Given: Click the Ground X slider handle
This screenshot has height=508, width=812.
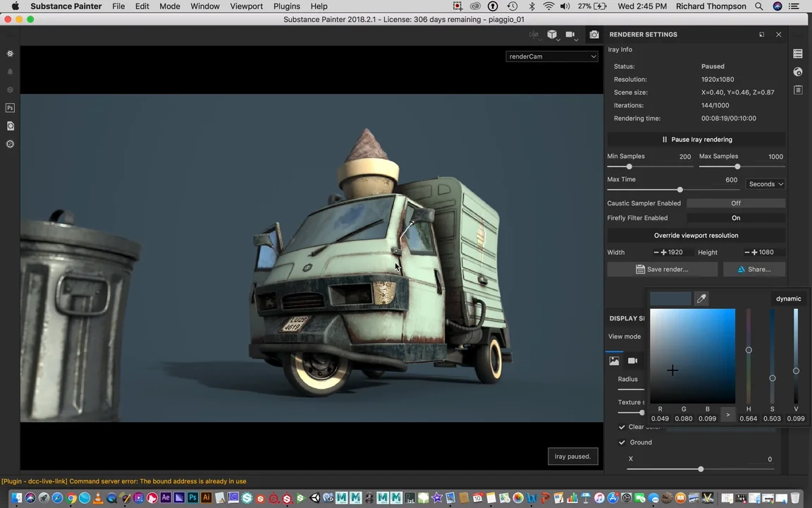Looking at the screenshot, I should pos(701,469).
